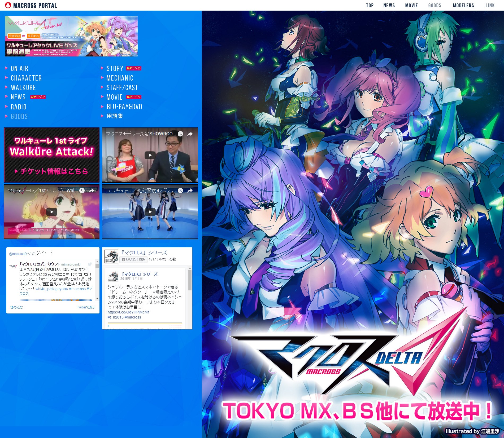Screen dimensions: 504x438
Task: Click Watch Later clock on Modelers video
Action: [x=180, y=134]
